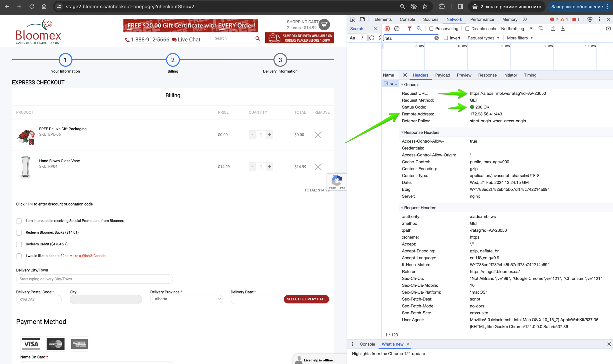Open the DevTools customize three-dot menu
613x364 pixels.
coord(600,19)
